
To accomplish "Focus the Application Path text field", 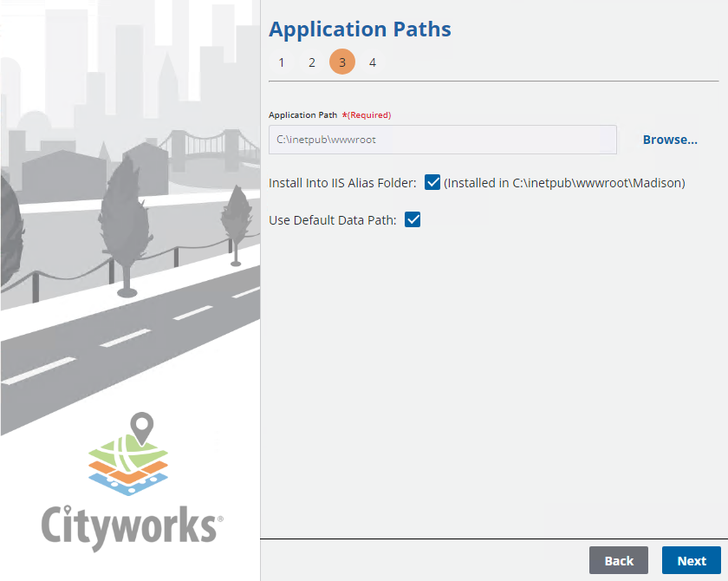I will 442,140.
